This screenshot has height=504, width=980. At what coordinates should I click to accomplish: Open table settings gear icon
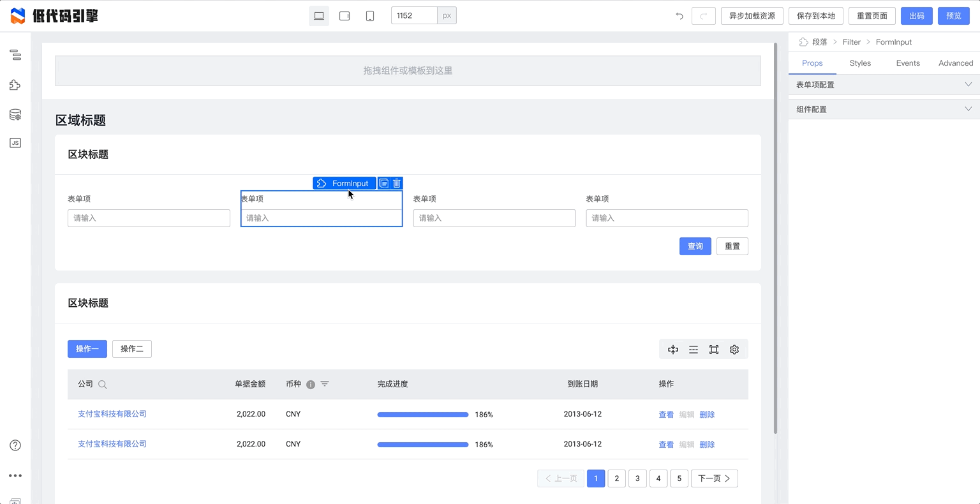point(734,350)
